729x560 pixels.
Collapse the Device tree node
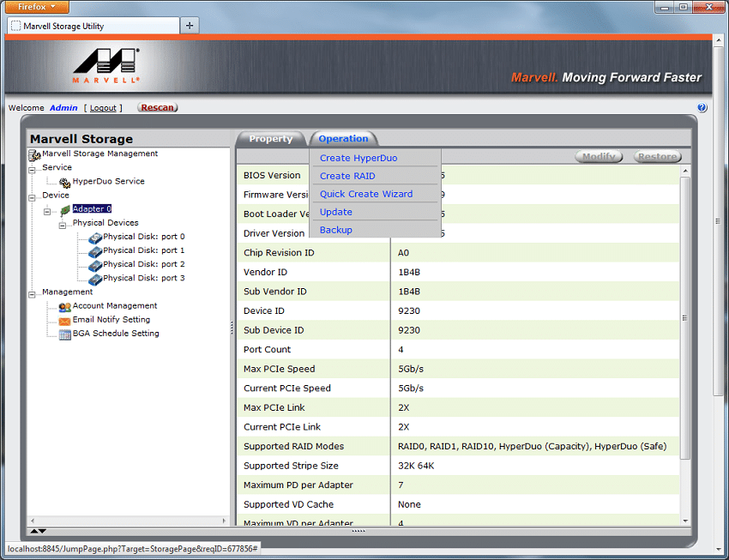32,198
